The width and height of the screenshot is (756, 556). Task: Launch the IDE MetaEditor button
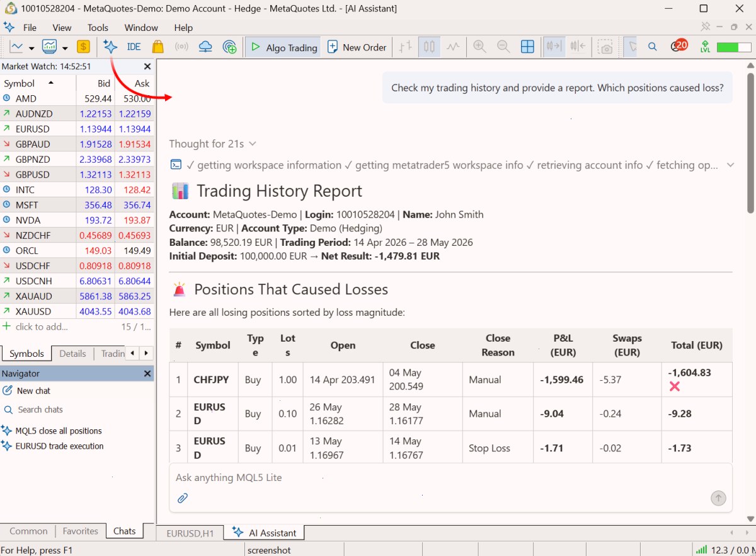point(134,47)
